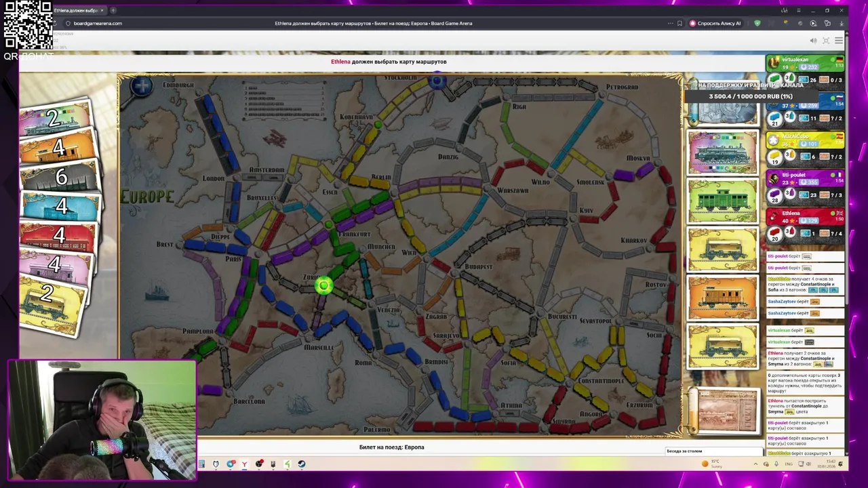Take the face-up rainbow locomotive card
This screenshot has width=868, height=488.
tap(722, 152)
